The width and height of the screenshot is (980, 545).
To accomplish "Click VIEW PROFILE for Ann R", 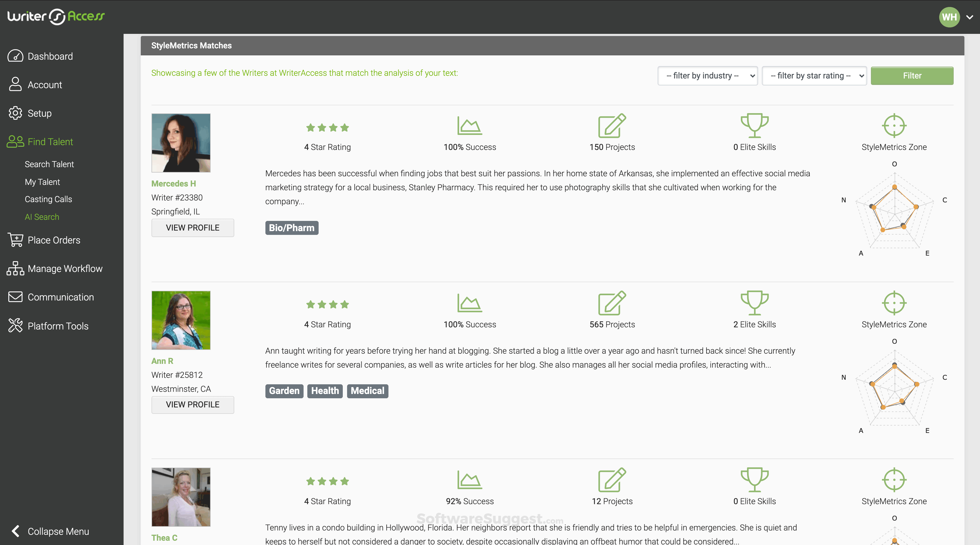I will (193, 404).
